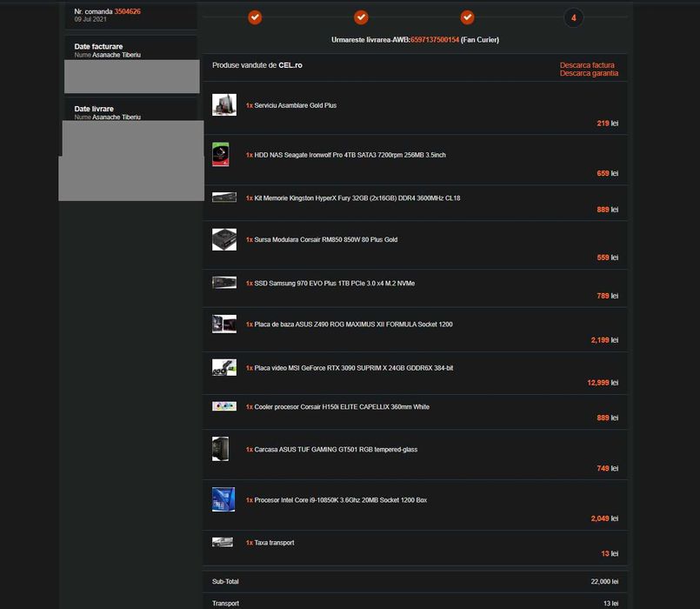The image size is (700, 609).
Task: Open Placa de baza ASUS Z490 name
Action: [x=353, y=325]
